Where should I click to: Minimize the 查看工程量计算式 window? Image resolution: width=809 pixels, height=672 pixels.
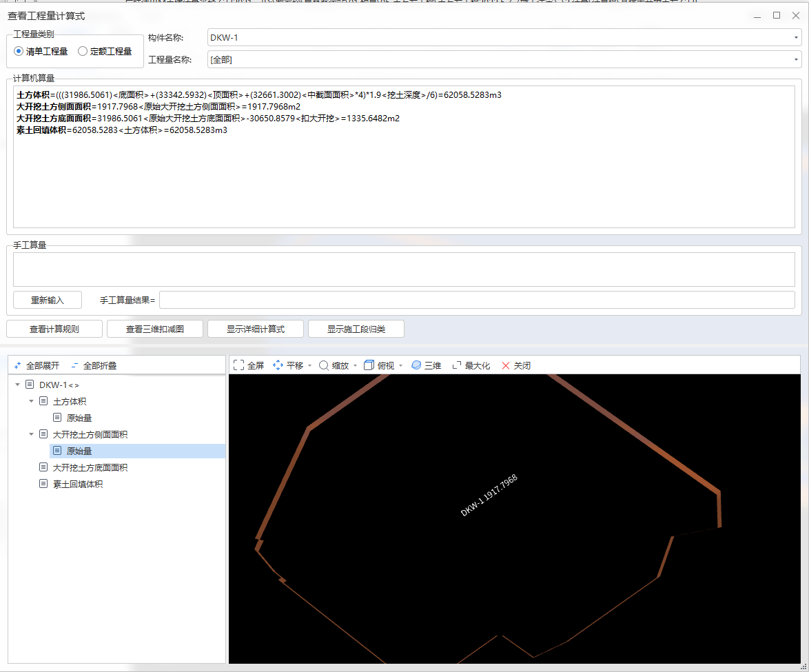pos(757,16)
